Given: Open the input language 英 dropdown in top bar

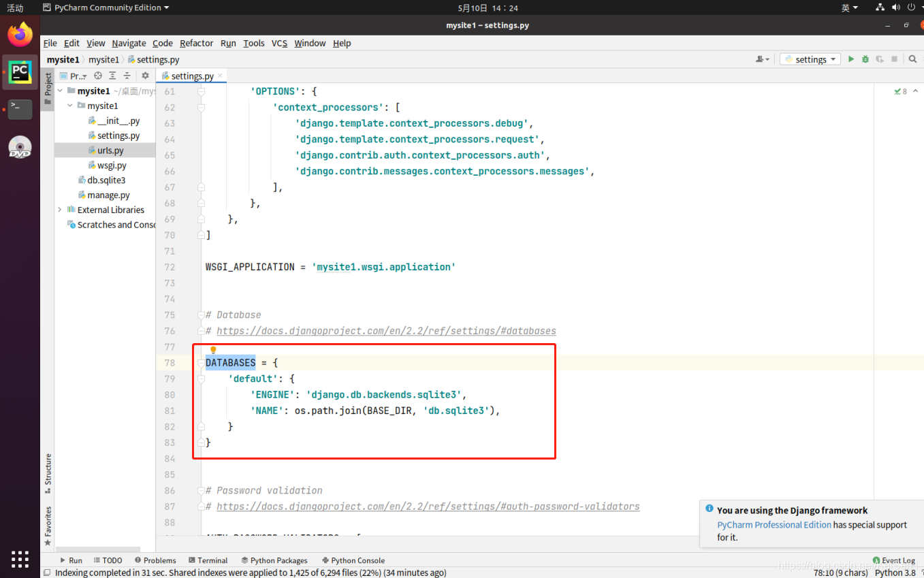Looking at the screenshot, I should [850, 7].
